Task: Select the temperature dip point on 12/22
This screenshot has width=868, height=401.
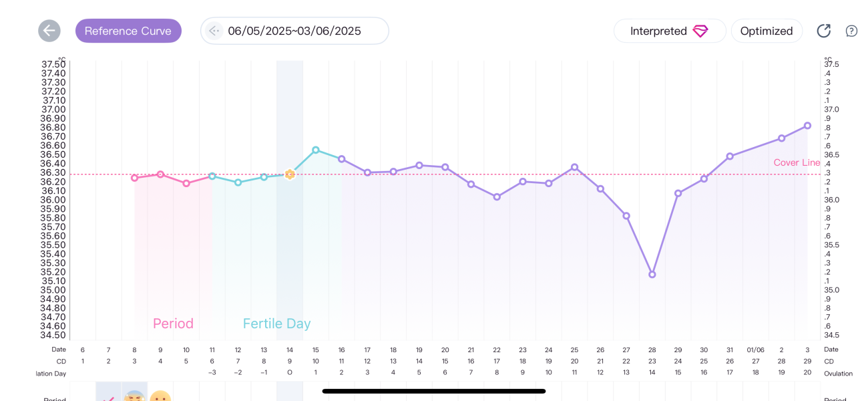Action: click(x=496, y=196)
